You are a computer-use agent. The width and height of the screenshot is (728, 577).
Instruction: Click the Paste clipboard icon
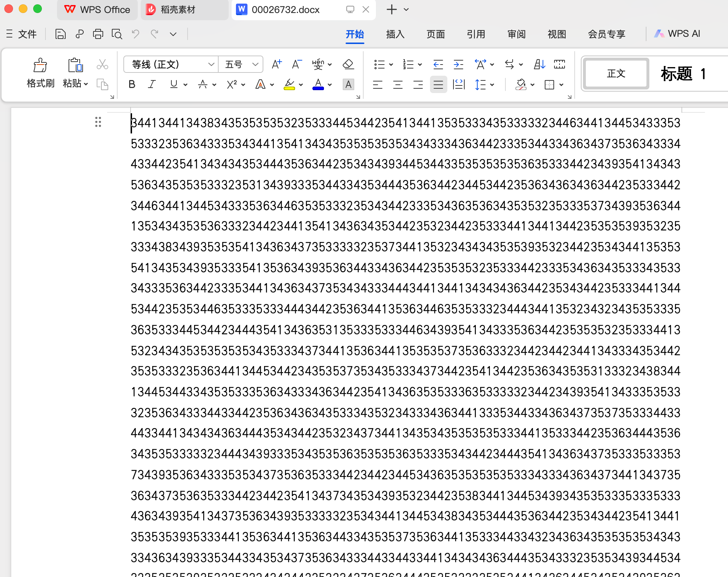coord(75,65)
